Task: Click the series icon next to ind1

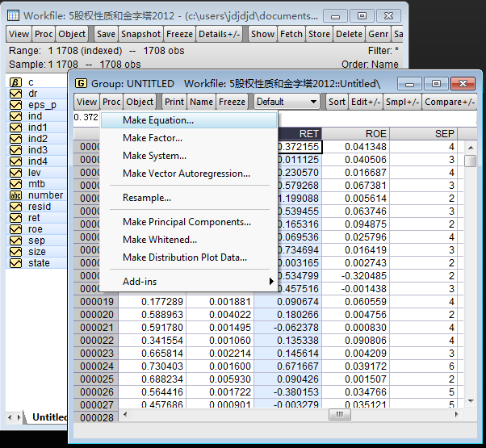Action: click(15, 128)
